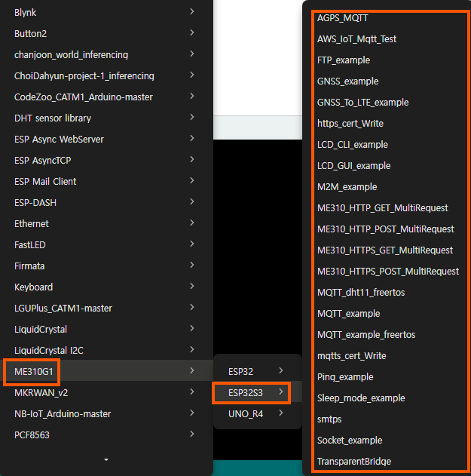Open MKRWAN_v2 examples submenu
Viewport: 471px width, 476px height.
click(106, 392)
